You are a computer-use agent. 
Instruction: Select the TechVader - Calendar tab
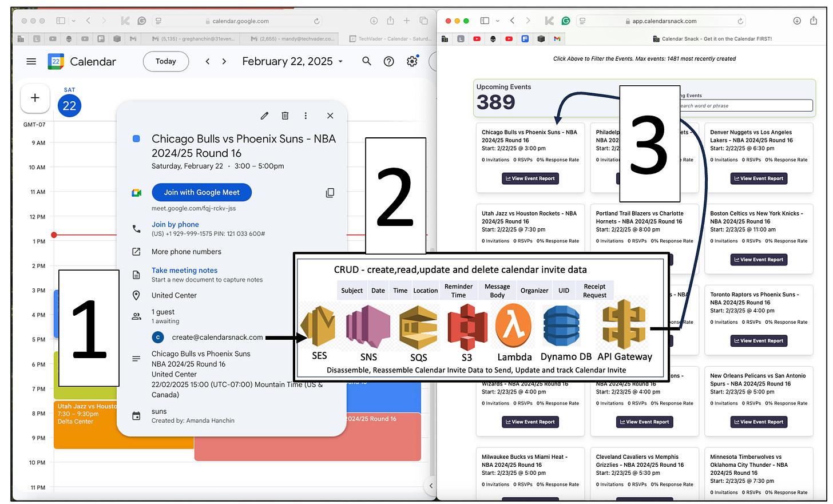(390, 39)
